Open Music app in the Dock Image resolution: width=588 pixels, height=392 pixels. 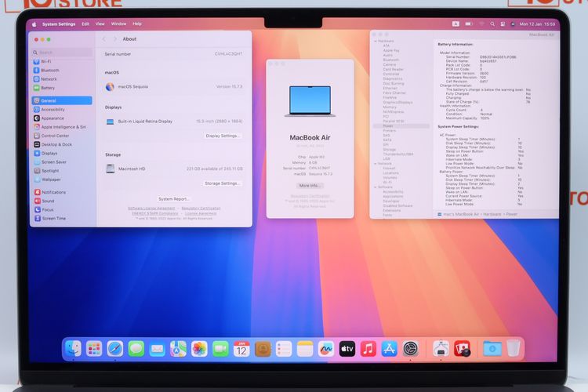click(x=368, y=349)
